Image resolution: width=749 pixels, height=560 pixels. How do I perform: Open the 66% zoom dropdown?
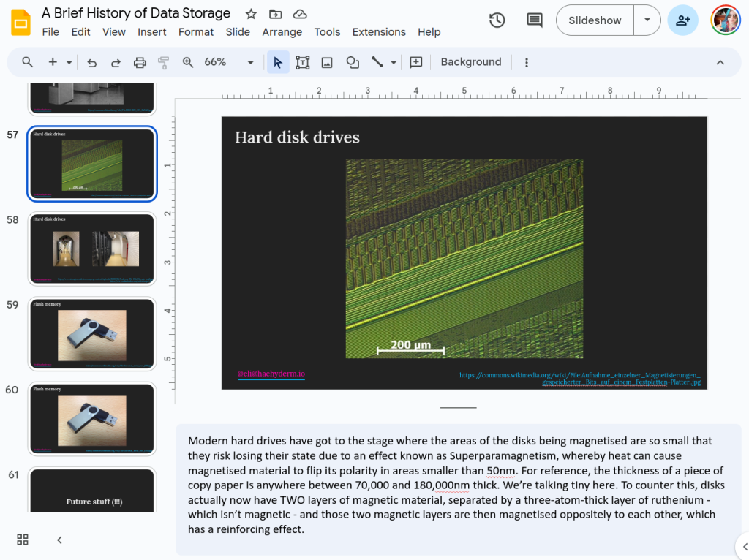228,63
